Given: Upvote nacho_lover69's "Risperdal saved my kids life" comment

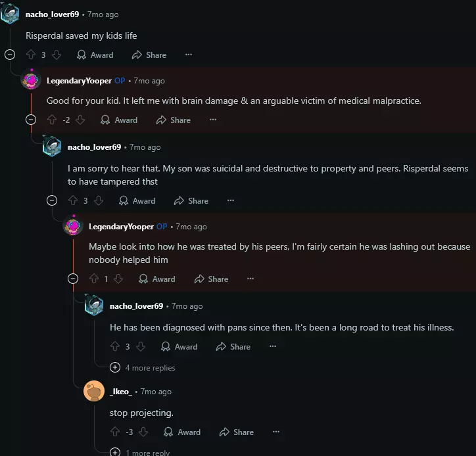Looking at the screenshot, I should pos(30,55).
